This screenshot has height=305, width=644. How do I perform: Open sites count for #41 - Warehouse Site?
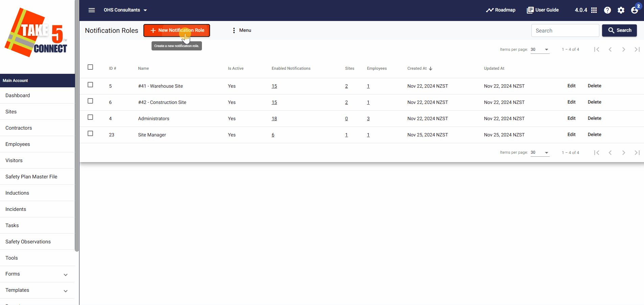point(346,86)
